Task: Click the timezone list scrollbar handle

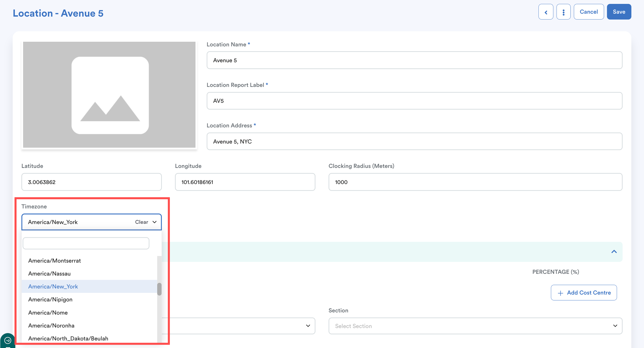Action: click(159, 289)
